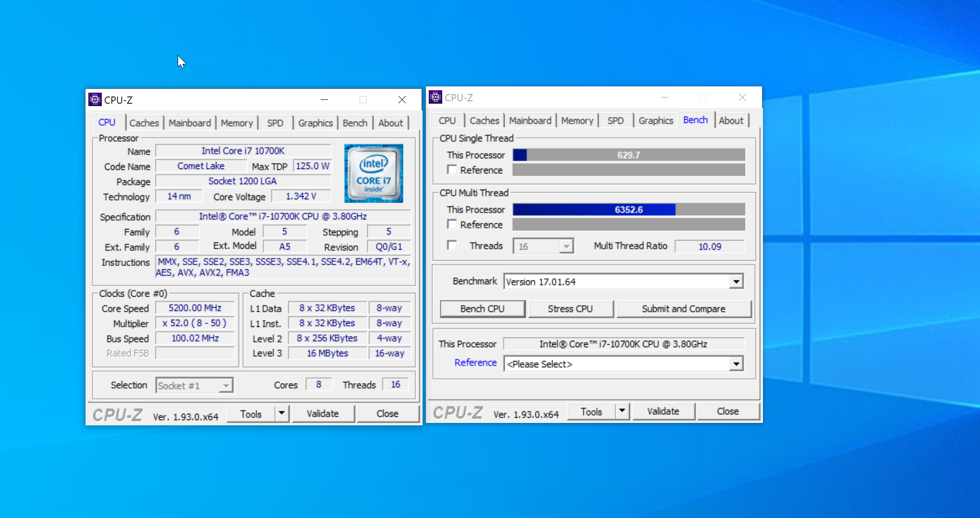The image size is (980, 518).
Task: Close the right CPU-Z Bench window
Action: tap(742, 97)
